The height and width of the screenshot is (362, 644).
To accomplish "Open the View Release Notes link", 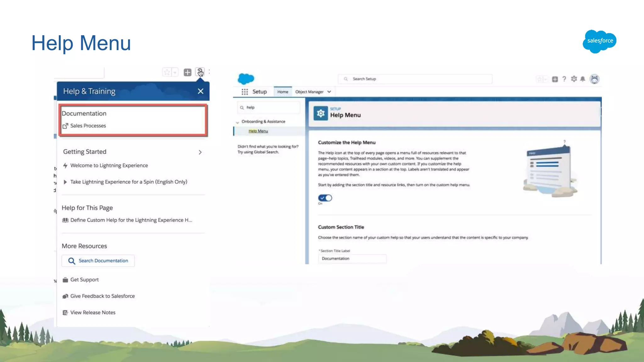I will [x=92, y=312].
